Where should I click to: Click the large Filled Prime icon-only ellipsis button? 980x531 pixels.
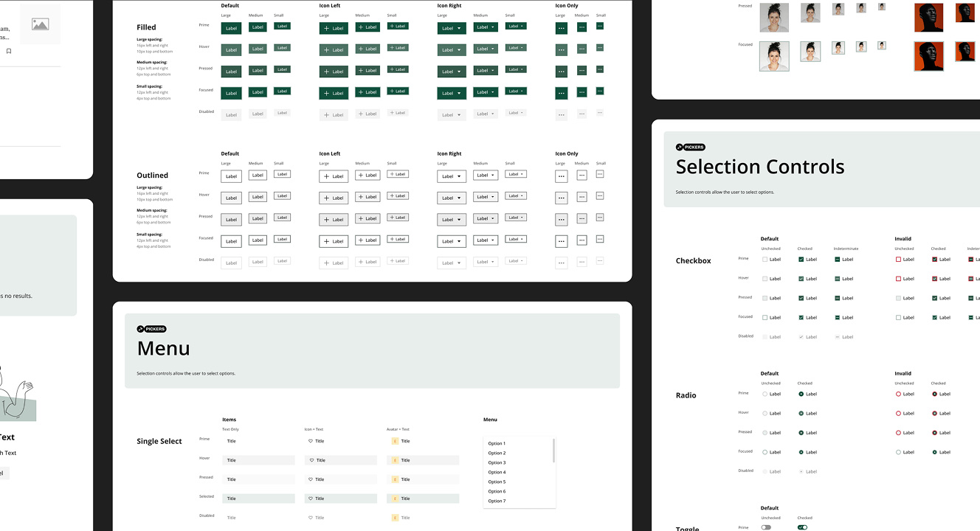click(562, 28)
